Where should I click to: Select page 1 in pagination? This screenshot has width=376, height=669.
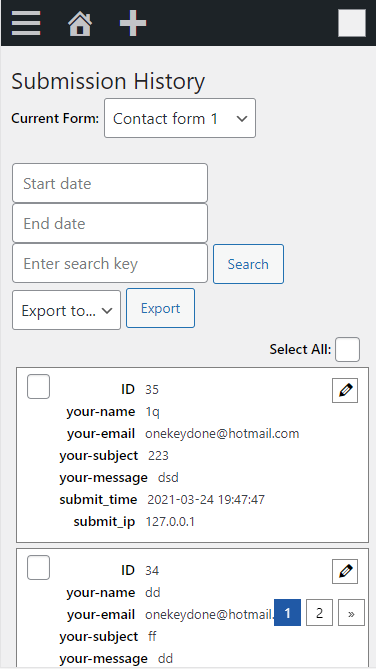point(287,613)
